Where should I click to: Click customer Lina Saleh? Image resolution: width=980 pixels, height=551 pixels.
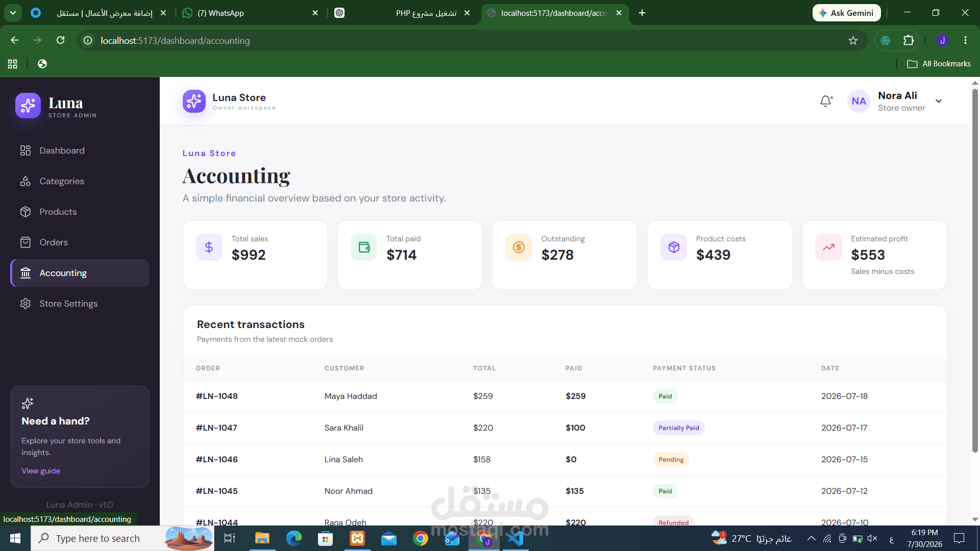click(344, 460)
